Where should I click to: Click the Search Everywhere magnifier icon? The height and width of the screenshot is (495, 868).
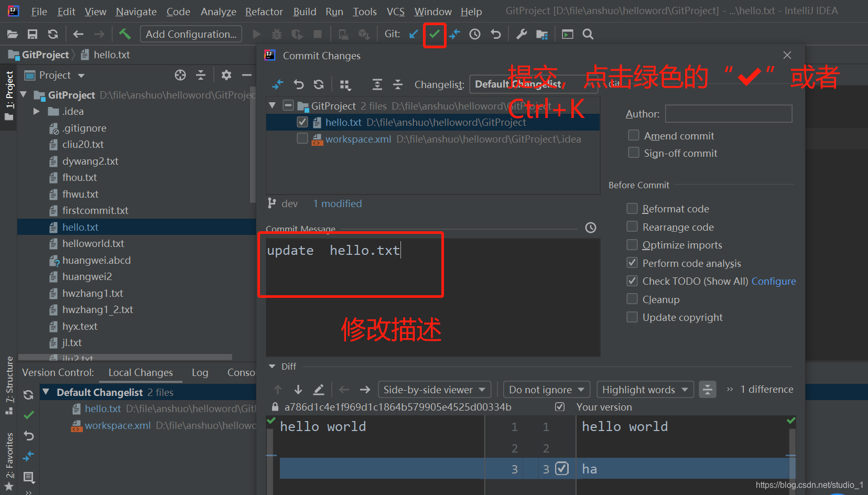(x=588, y=34)
